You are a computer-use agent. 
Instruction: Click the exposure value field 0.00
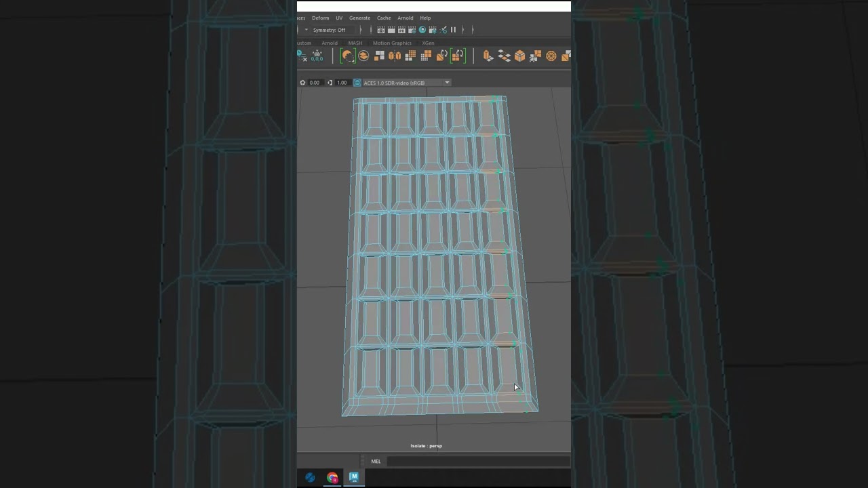pyautogui.click(x=315, y=83)
